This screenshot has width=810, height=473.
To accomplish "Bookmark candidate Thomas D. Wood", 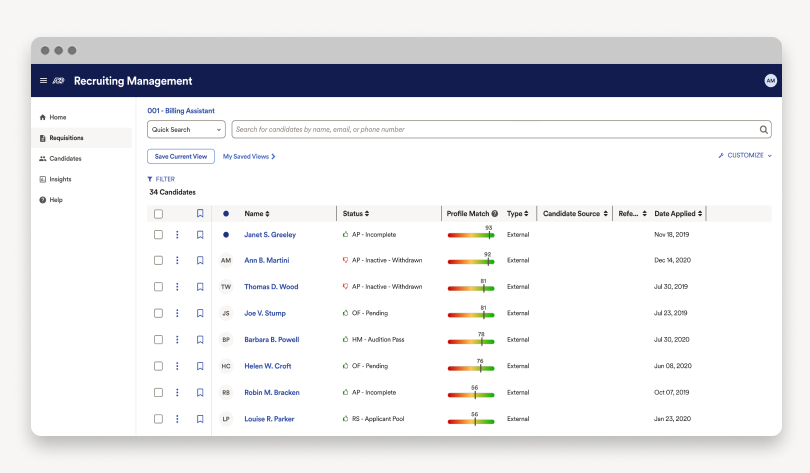I will point(200,287).
